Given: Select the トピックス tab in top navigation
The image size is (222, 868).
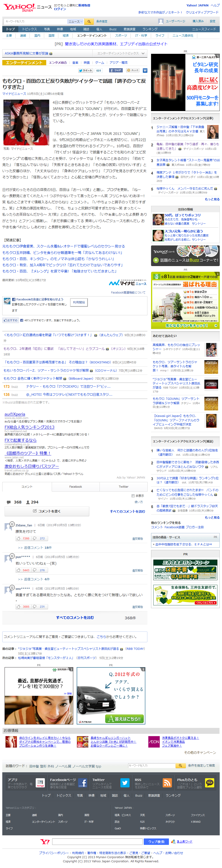Looking at the screenshot, I should [29, 29].
